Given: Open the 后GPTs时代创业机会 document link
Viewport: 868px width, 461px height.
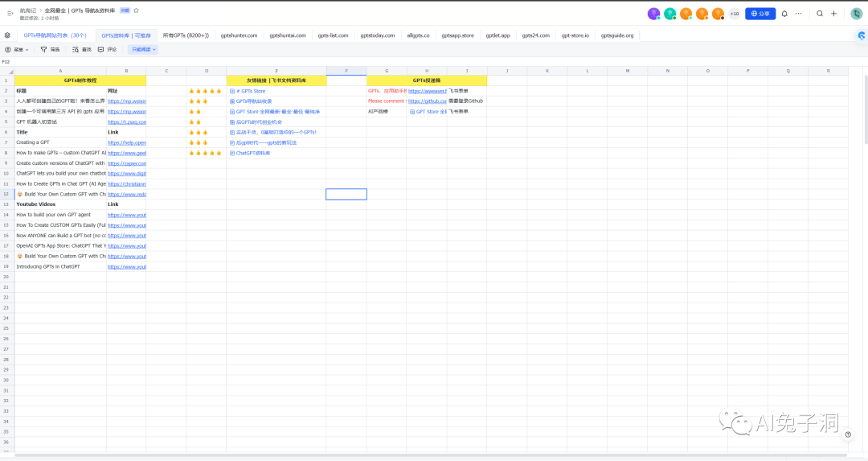Looking at the screenshot, I should pos(256,122).
